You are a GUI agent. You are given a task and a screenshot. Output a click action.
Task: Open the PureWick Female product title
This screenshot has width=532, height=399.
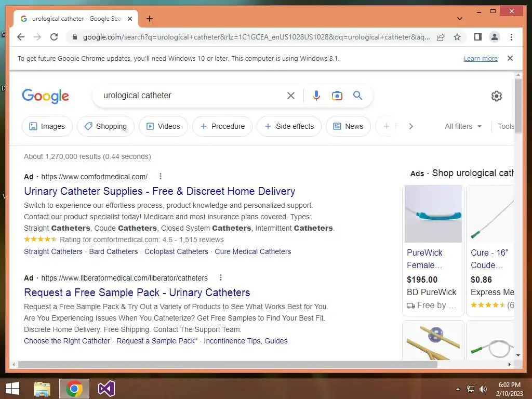point(424,259)
